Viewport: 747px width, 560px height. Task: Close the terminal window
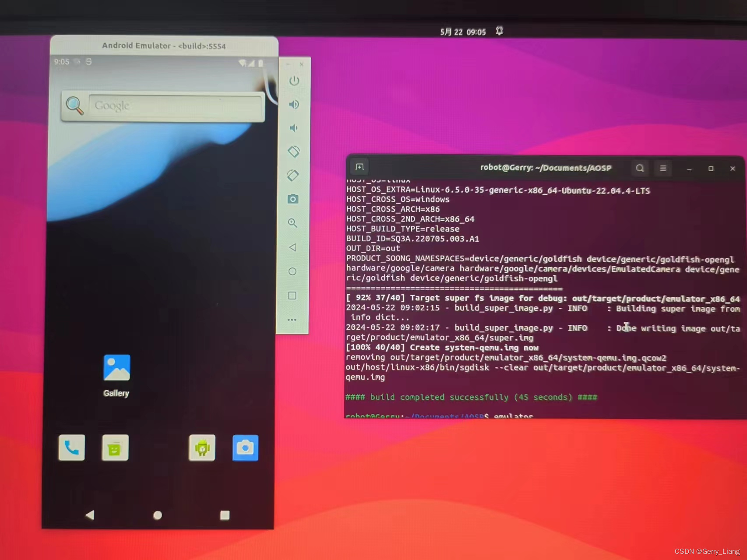733,169
